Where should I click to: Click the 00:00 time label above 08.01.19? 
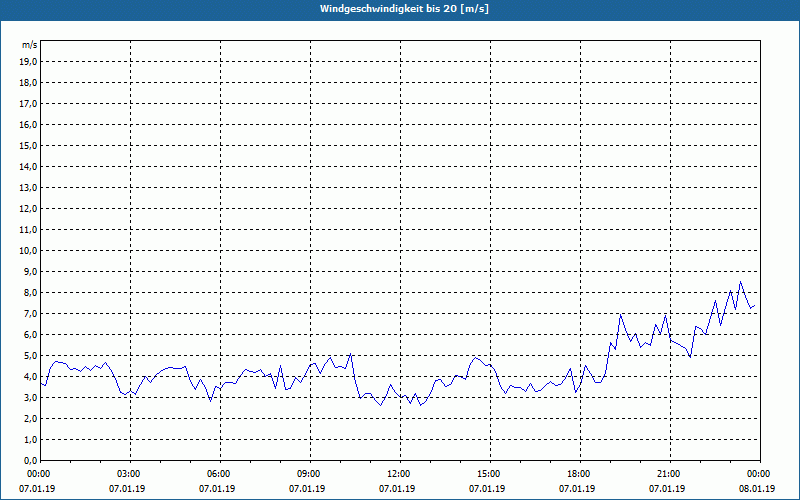pos(760,474)
